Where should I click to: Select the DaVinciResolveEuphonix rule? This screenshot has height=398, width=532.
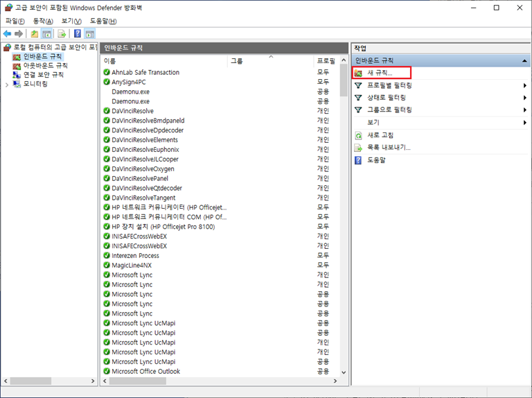tap(145, 149)
